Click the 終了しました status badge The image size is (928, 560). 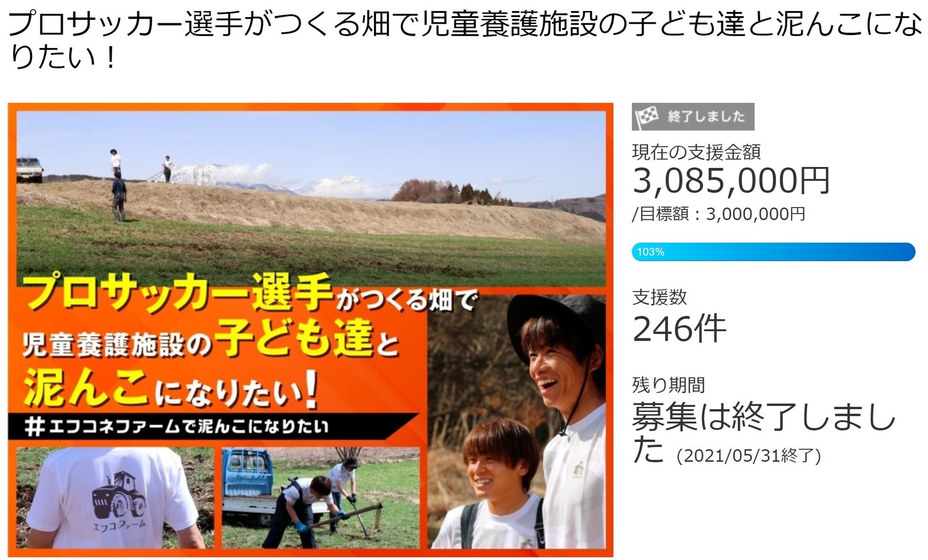[693, 117]
